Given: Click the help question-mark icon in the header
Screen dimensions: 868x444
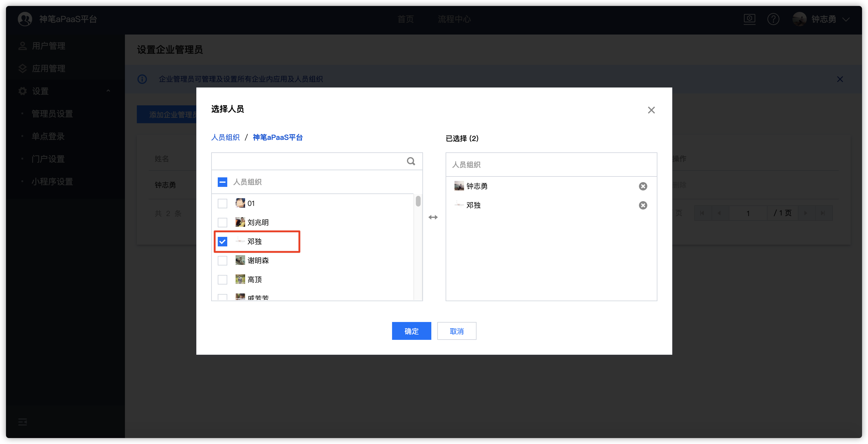Looking at the screenshot, I should [x=773, y=19].
